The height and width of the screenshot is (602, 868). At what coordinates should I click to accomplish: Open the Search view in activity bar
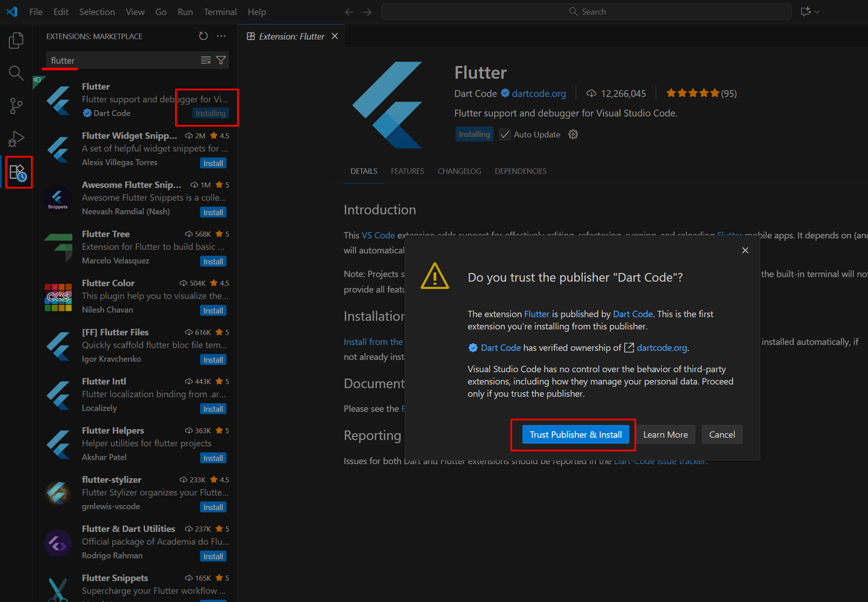point(16,73)
